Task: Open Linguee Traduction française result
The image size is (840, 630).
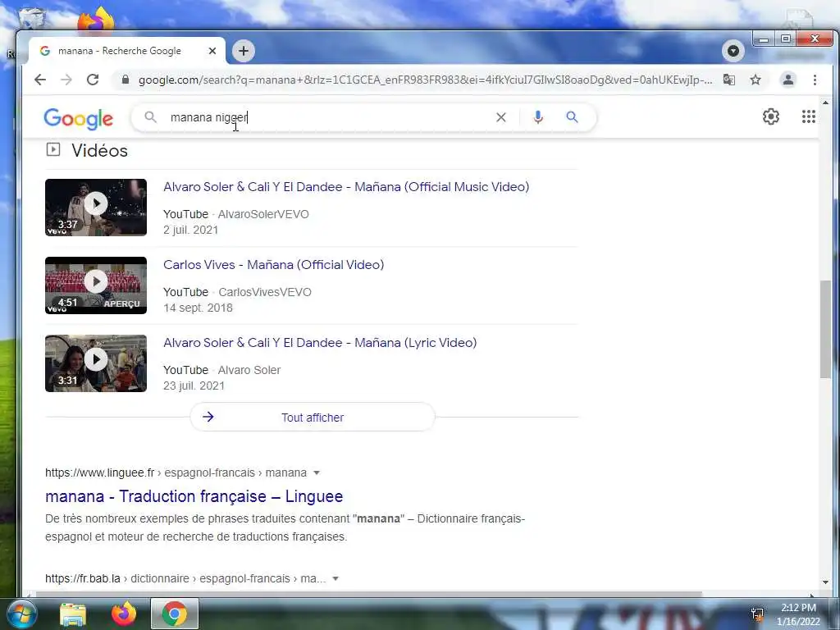Action: (194, 496)
